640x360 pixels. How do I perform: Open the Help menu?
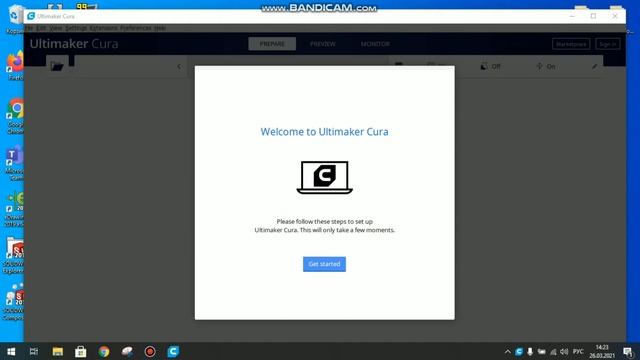click(x=160, y=28)
